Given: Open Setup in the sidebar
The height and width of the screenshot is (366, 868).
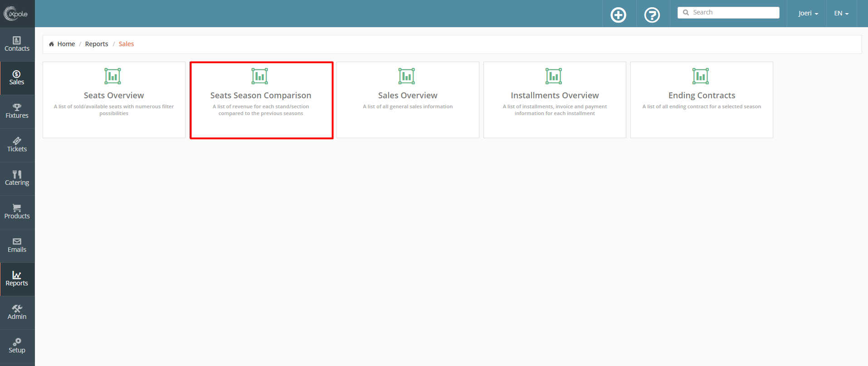Looking at the screenshot, I should point(17,346).
